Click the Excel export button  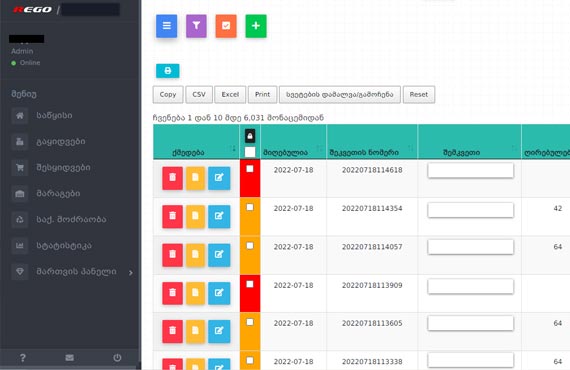230,94
